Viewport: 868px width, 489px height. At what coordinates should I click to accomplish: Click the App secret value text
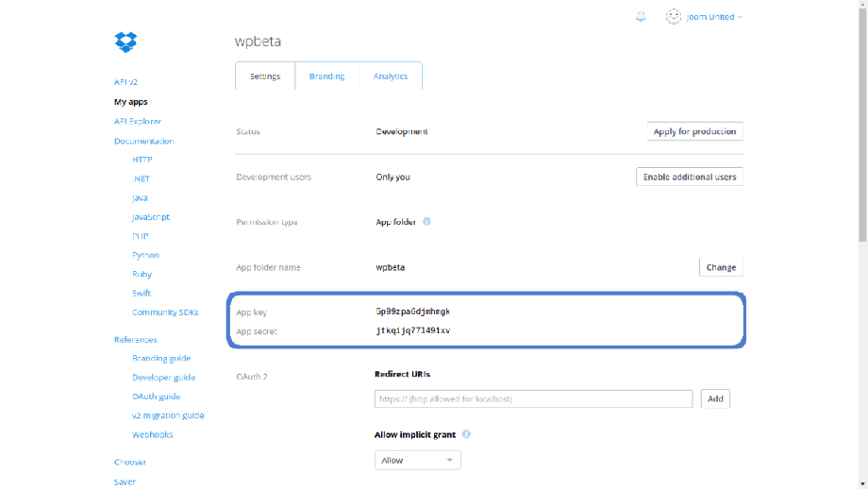[413, 330]
